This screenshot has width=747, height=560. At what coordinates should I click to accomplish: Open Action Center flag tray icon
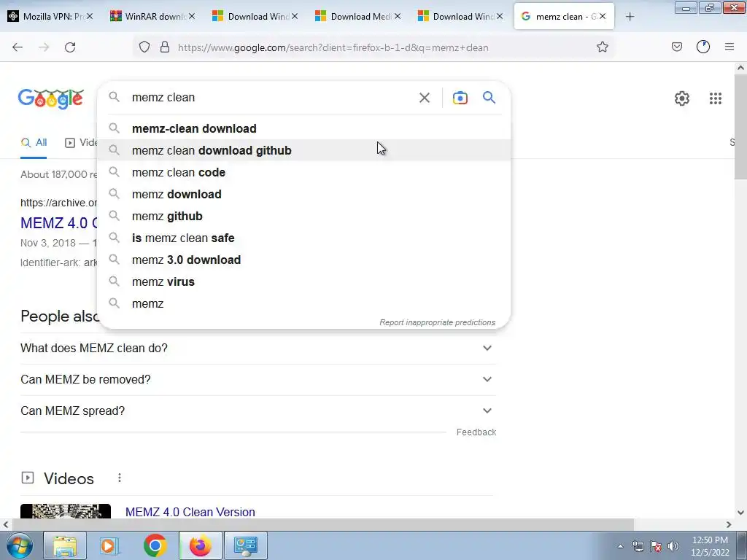tap(656, 546)
